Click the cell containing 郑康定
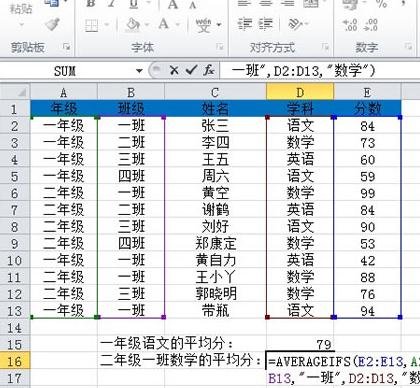420x388 pixels. tap(215, 243)
